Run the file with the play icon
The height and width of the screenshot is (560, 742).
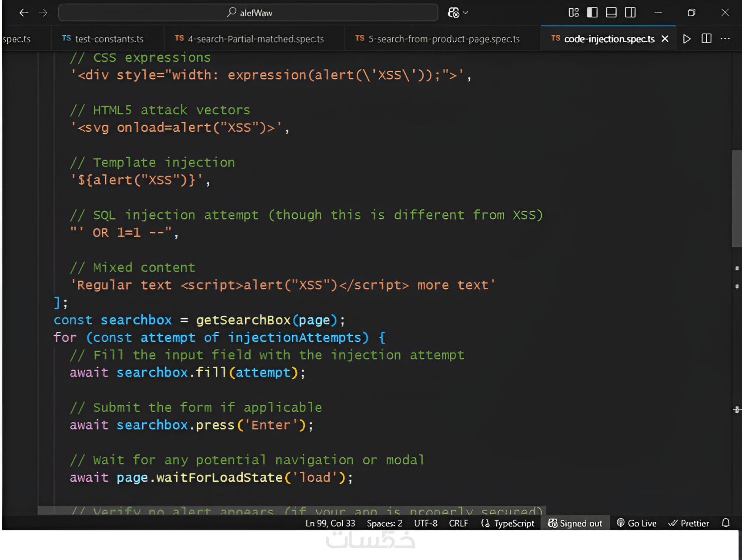(x=687, y=39)
